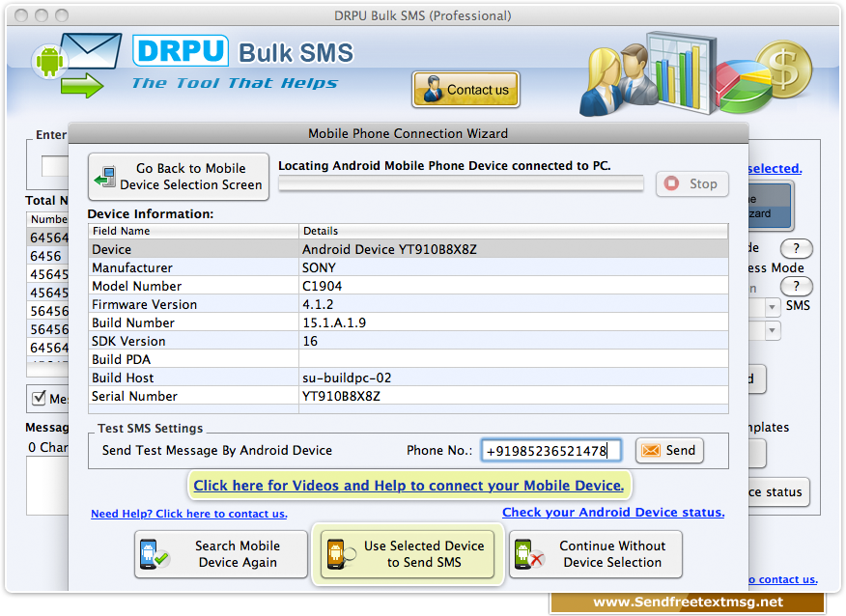Stop locating the Android device

(692, 184)
